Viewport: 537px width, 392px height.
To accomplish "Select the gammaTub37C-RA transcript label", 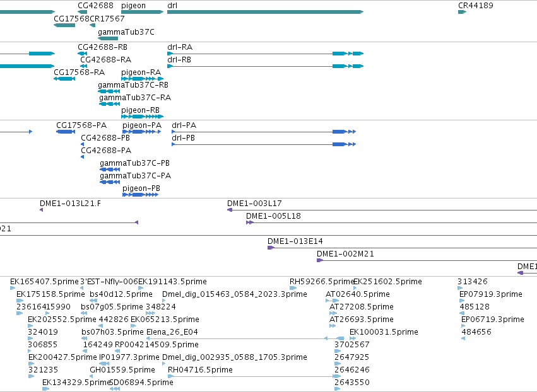I will click(135, 98).
